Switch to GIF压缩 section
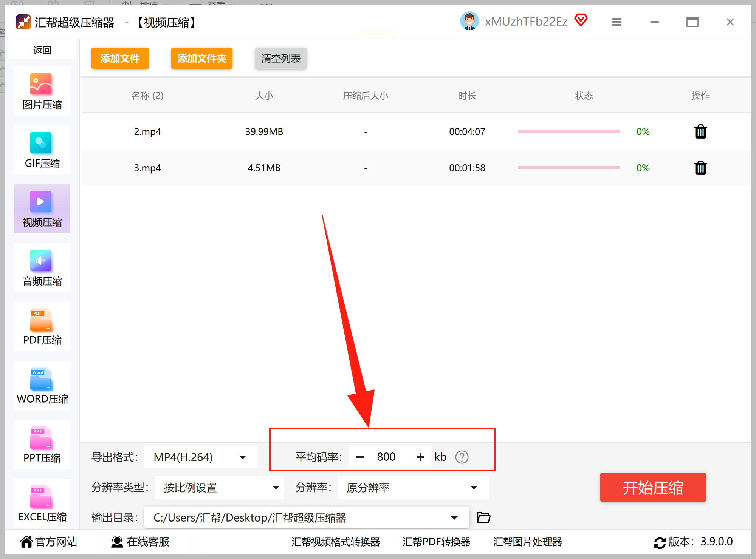The height and width of the screenshot is (559, 756). point(42,150)
